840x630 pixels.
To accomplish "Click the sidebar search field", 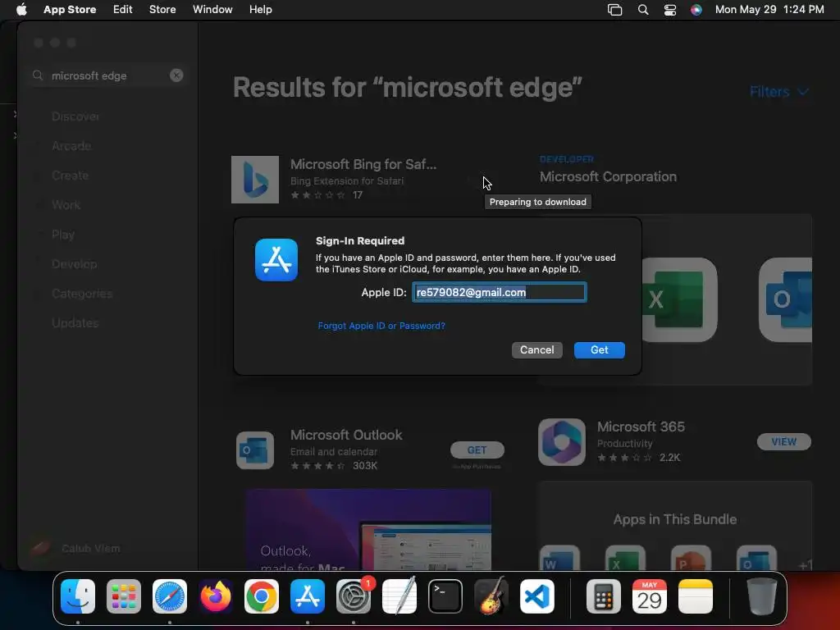I will (x=107, y=75).
